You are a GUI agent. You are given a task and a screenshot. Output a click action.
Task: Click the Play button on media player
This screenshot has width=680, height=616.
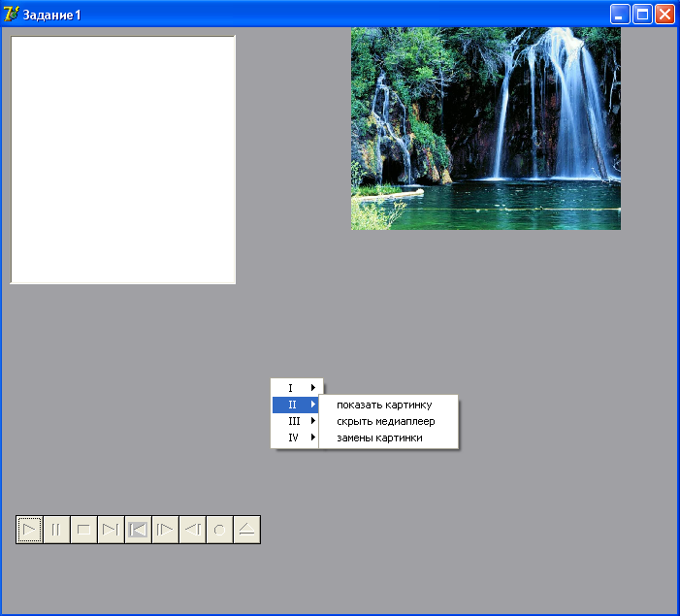click(29, 530)
